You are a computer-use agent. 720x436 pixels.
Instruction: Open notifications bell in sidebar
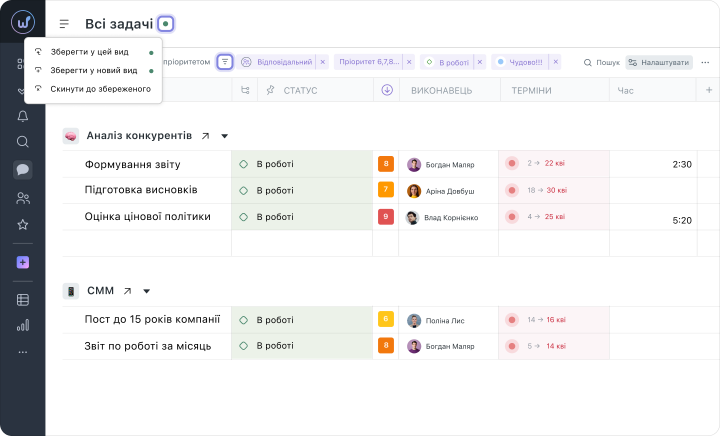pos(22,116)
